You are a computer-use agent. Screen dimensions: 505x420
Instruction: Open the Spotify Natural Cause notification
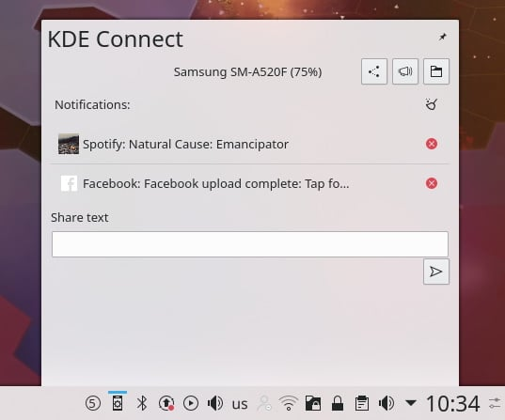[x=185, y=144]
